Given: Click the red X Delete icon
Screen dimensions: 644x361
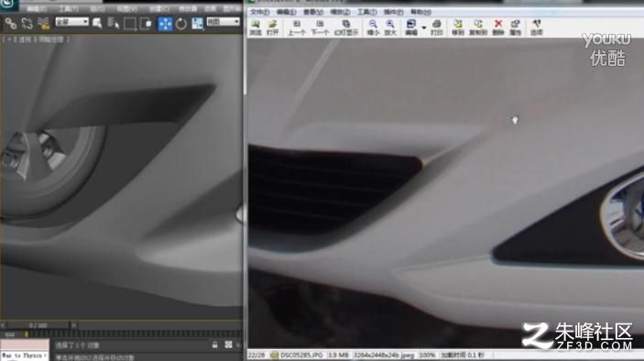Looking at the screenshot, I should point(498,27).
